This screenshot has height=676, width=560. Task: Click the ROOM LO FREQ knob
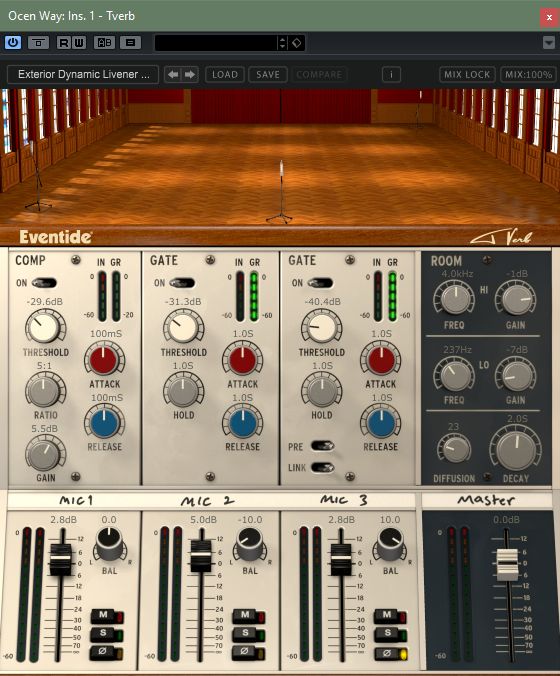tap(454, 375)
